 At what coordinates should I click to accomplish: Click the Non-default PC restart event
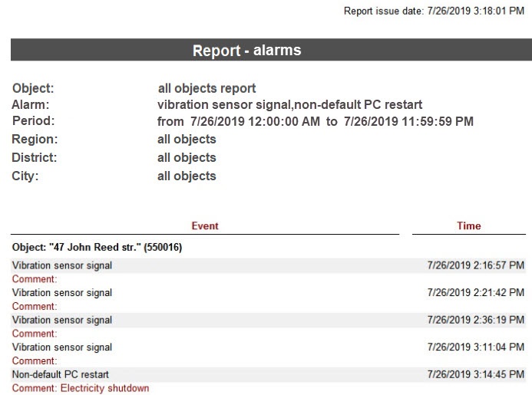pos(60,374)
